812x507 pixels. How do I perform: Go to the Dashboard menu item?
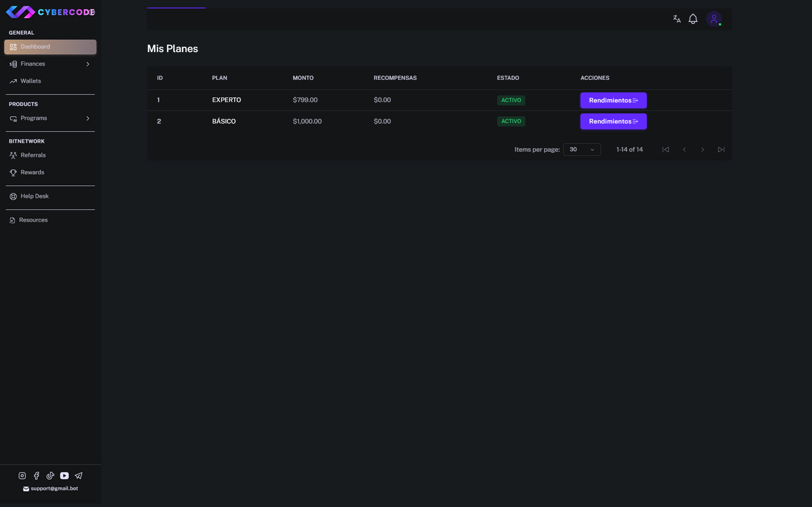click(50, 47)
